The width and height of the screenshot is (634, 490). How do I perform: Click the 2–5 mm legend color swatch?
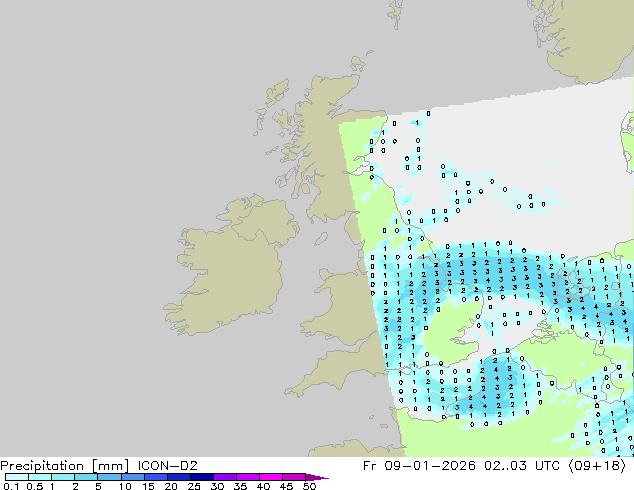[86, 477]
